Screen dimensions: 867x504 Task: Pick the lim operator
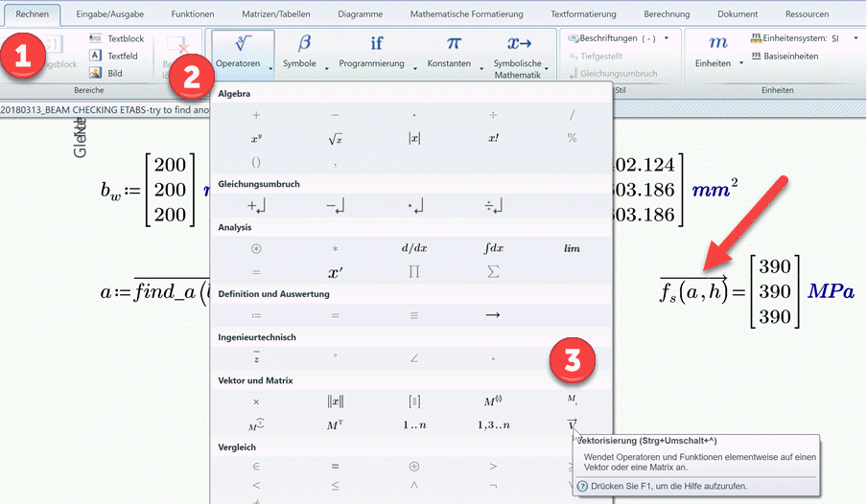click(572, 248)
